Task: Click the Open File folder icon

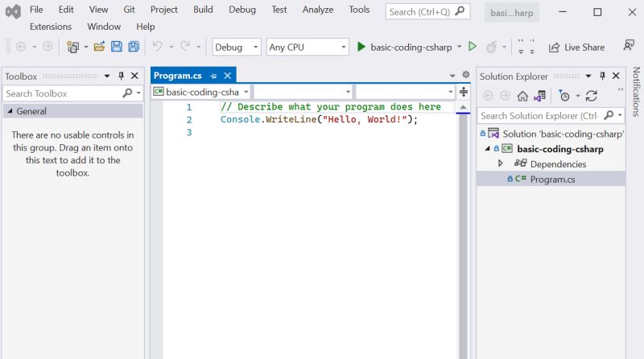Action: coord(99,47)
